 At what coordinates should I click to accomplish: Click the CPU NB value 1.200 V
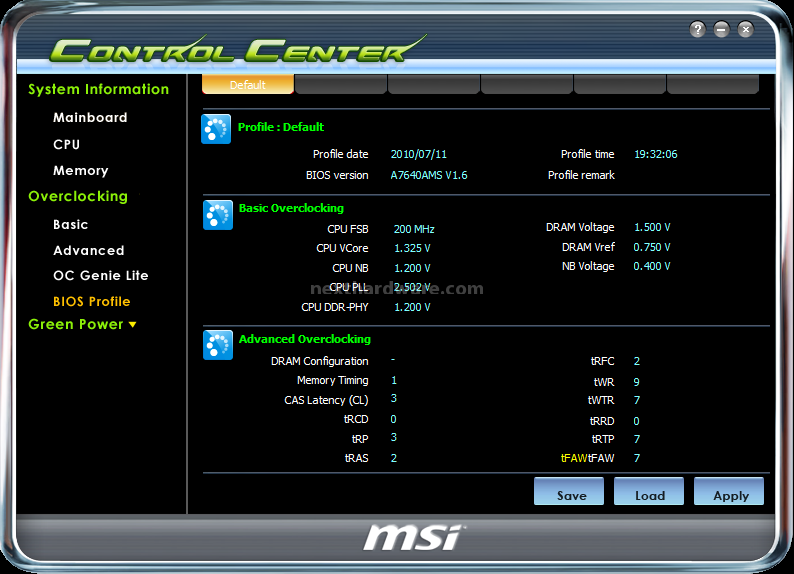[412, 268]
